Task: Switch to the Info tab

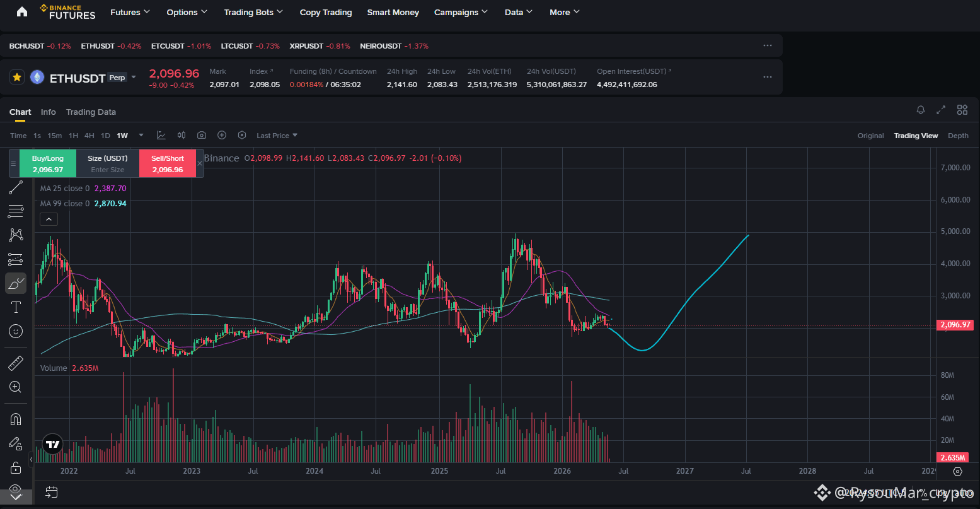Action: coord(49,112)
